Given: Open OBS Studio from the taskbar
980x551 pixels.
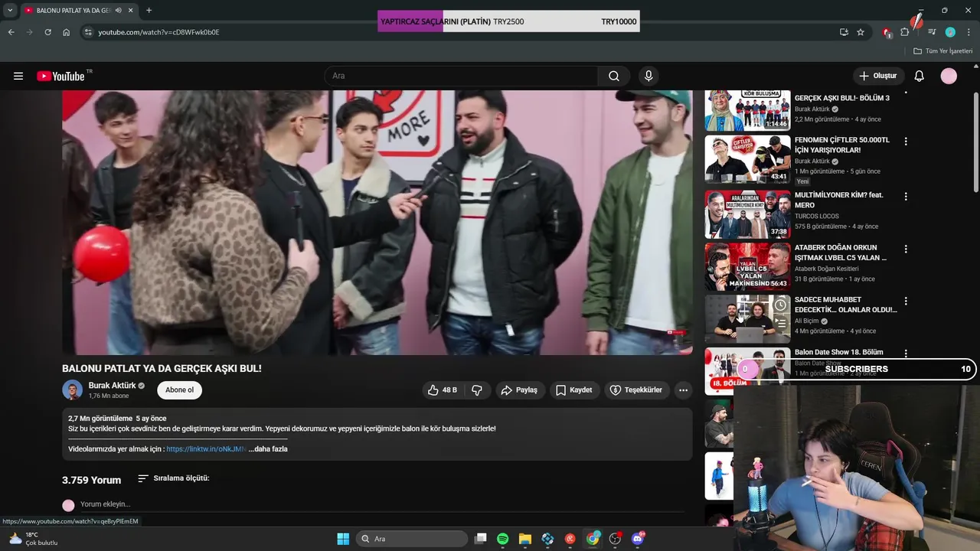Looking at the screenshot, I should 615,539.
